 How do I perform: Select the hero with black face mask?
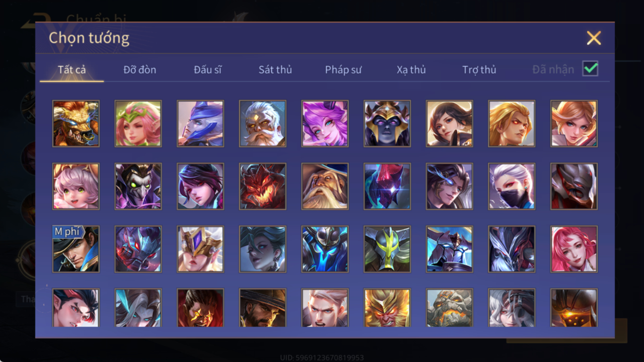(x=511, y=187)
